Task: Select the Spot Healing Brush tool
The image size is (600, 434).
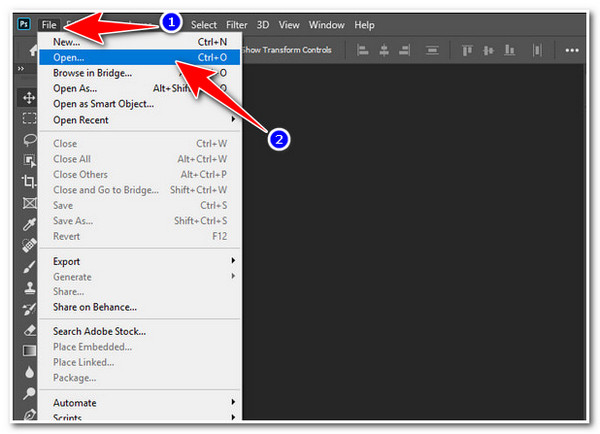Action: (x=29, y=245)
